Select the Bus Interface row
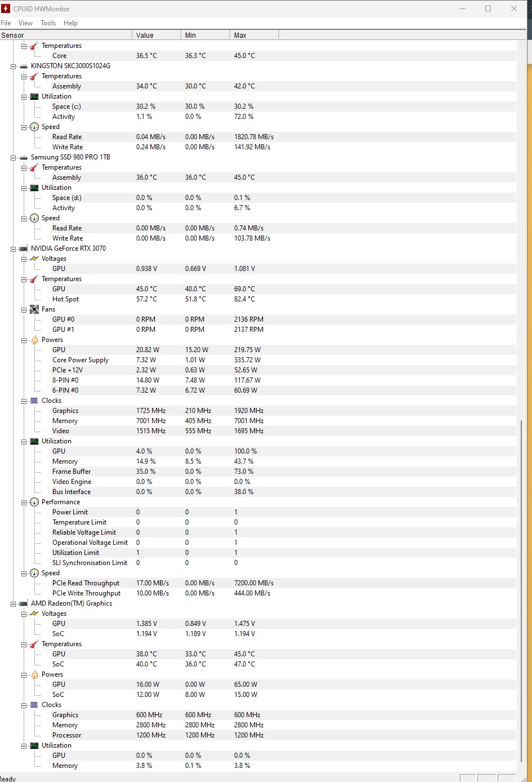532x782 pixels. (x=258, y=492)
